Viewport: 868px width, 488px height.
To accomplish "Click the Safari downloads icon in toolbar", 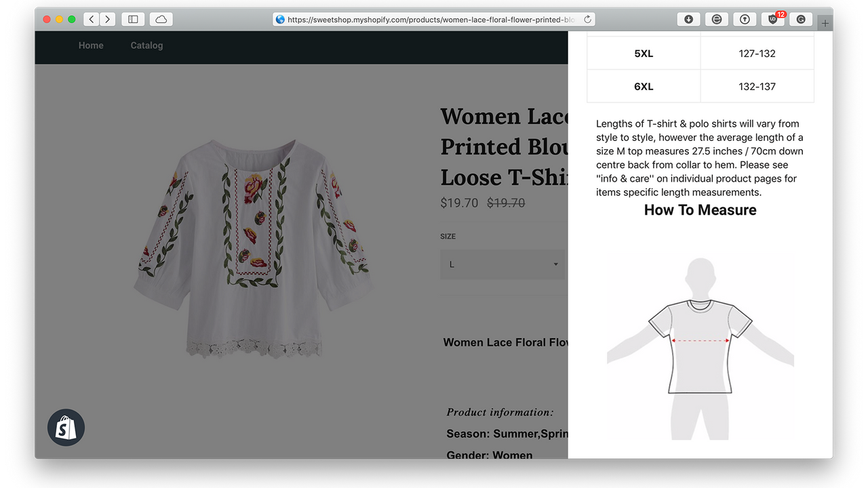I will click(x=688, y=19).
